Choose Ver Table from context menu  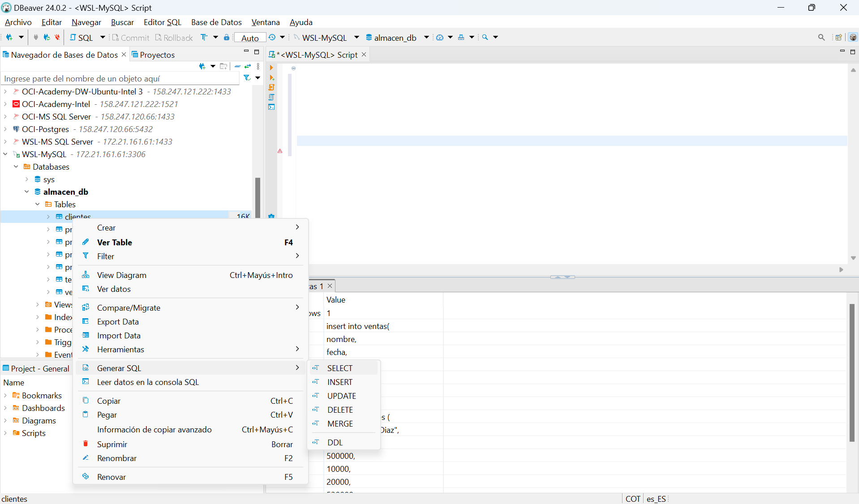190,242
